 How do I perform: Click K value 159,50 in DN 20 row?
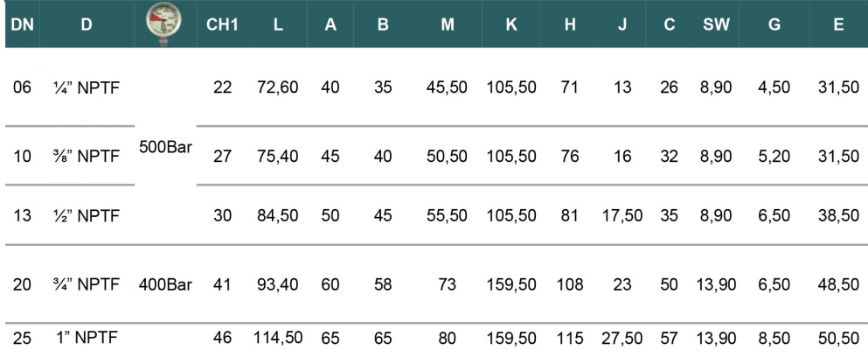point(511,284)
